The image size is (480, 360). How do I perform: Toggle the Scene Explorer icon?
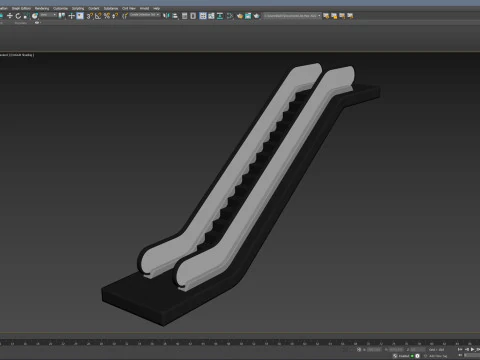[x=184, y=16]
